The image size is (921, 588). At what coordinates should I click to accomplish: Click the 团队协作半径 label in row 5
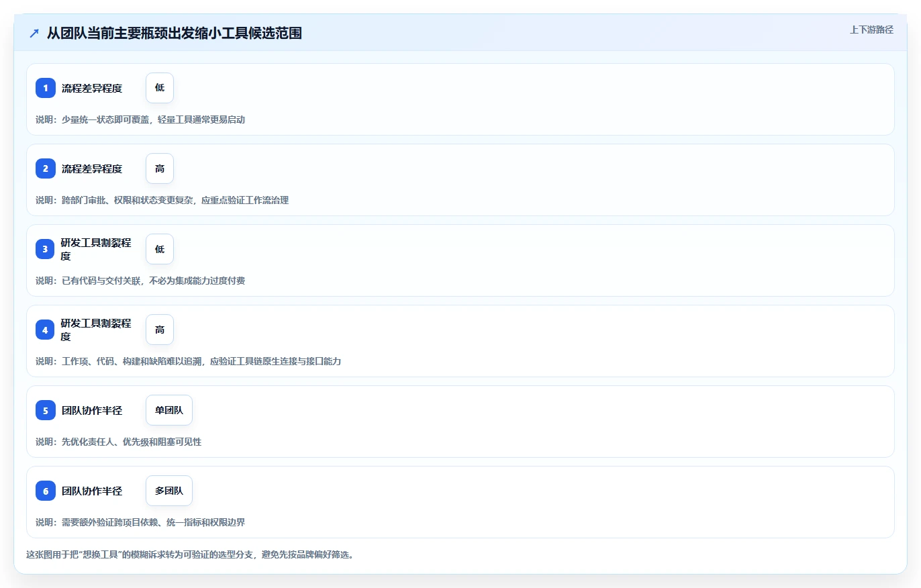point(92,410)
